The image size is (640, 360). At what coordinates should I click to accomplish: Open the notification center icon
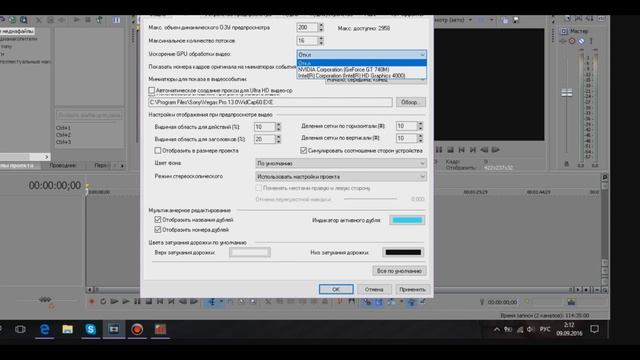tap(595, 329)
